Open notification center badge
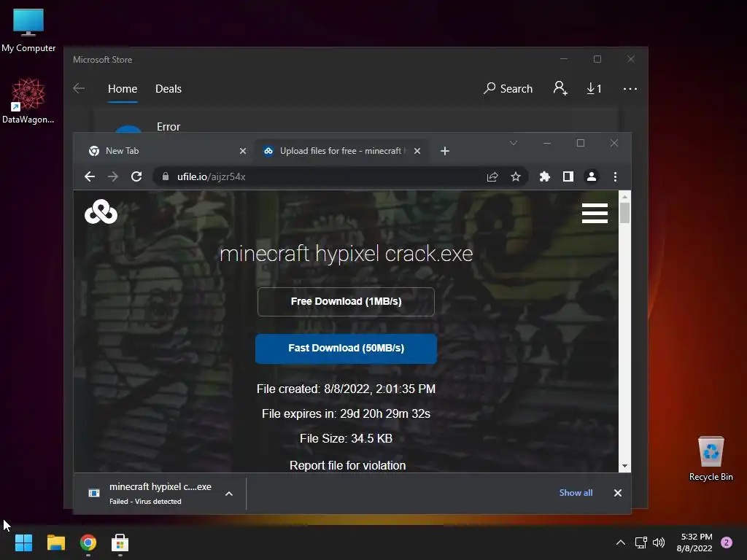Viewport: 747px width, 560px height. pos(727,542)
